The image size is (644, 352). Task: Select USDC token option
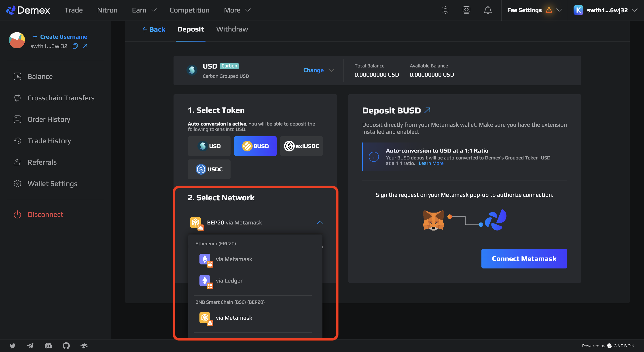click(x=209, y=169)
